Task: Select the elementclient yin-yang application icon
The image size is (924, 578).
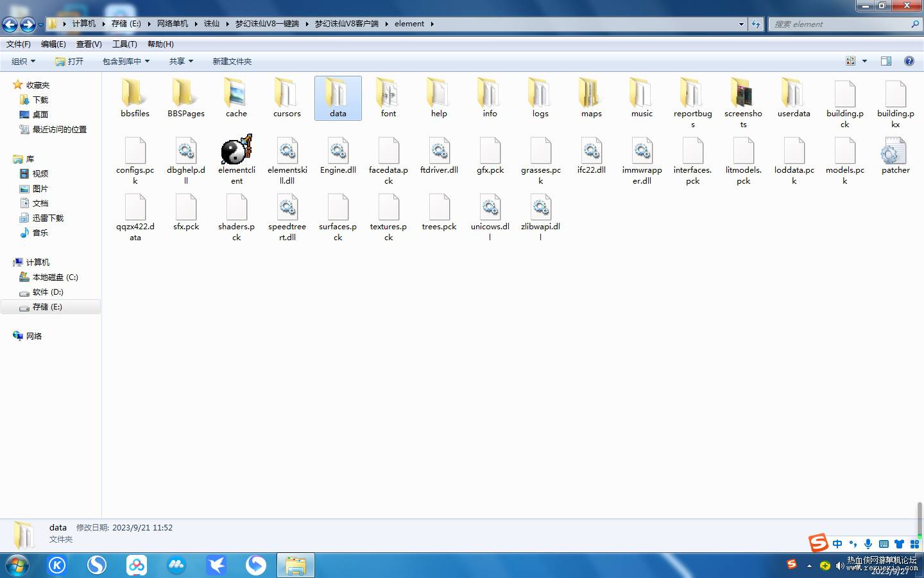Action: (x=236, y=150)
